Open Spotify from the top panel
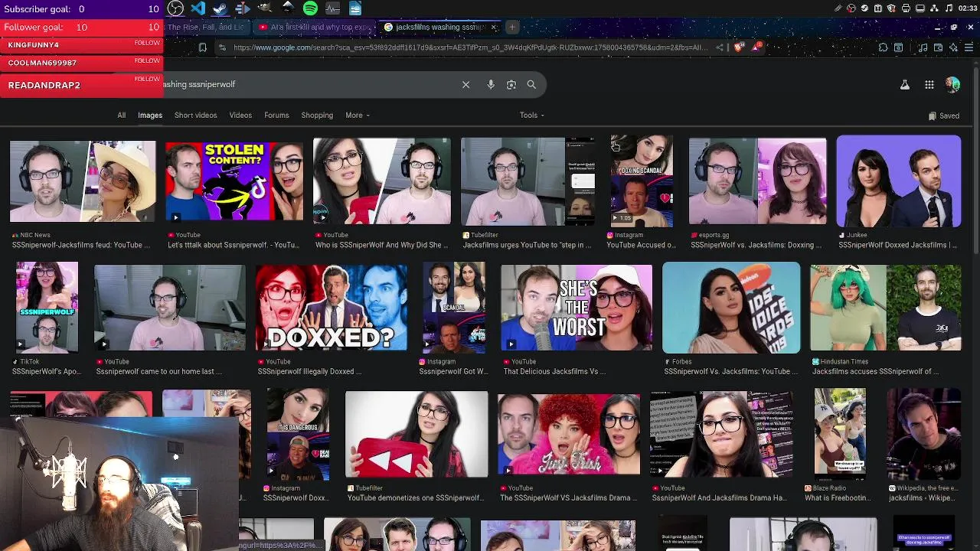Viewport: 980px width, 551px height. [x=310, y=8]
